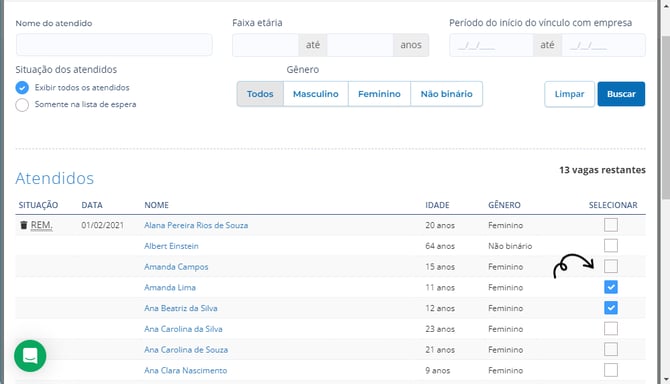670x384 pixels.
Task: Choose the Feminino gender filter
Action: click(x=379, y=94)
